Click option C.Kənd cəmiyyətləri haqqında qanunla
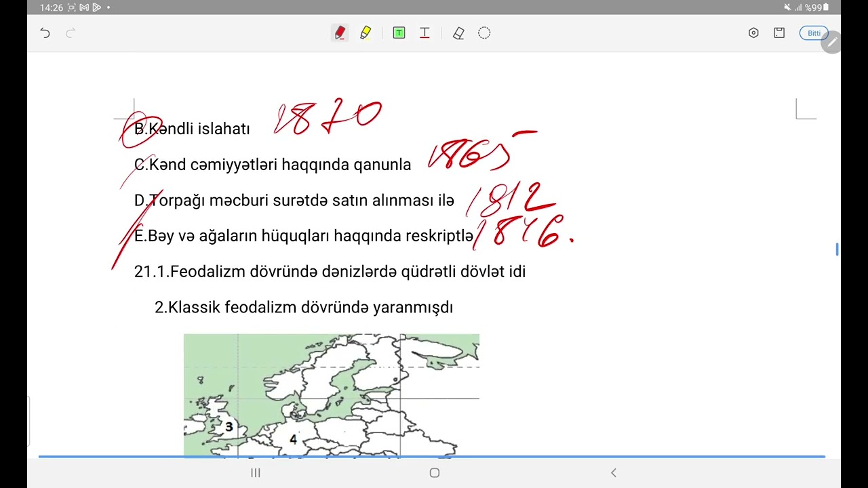 point(273,165)
